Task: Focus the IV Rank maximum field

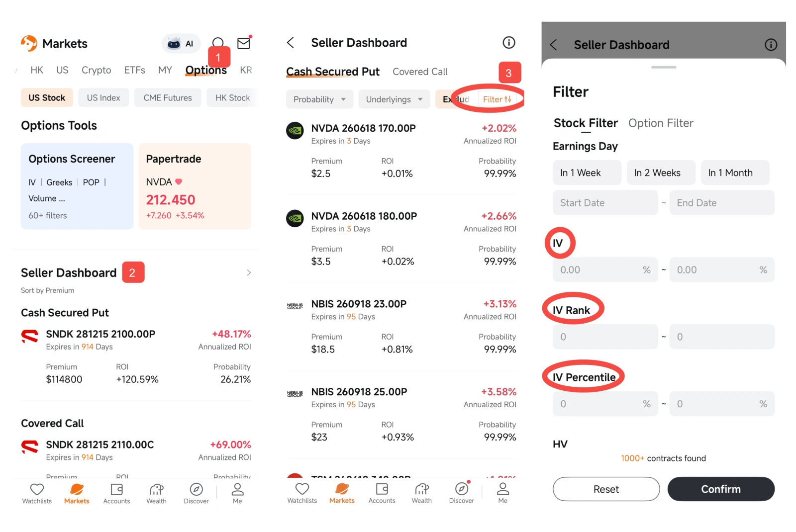Action: pos(722,337)
